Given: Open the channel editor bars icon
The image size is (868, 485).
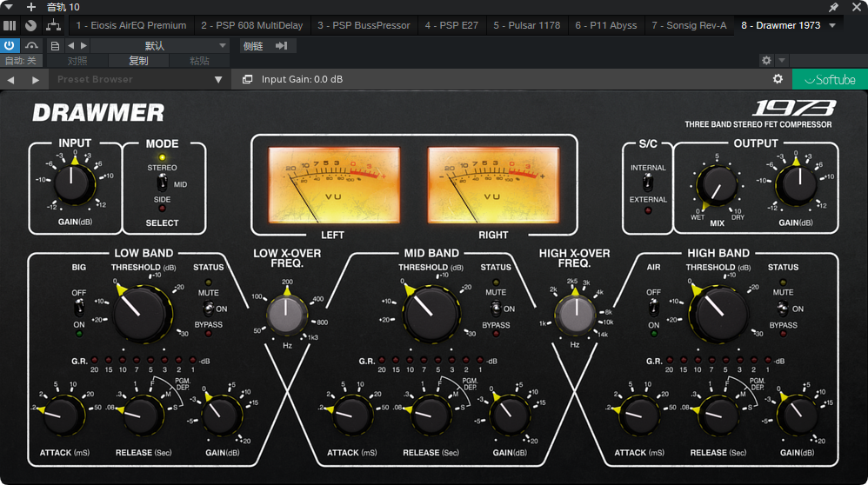Looking at the screenshot, I should 10,25.
